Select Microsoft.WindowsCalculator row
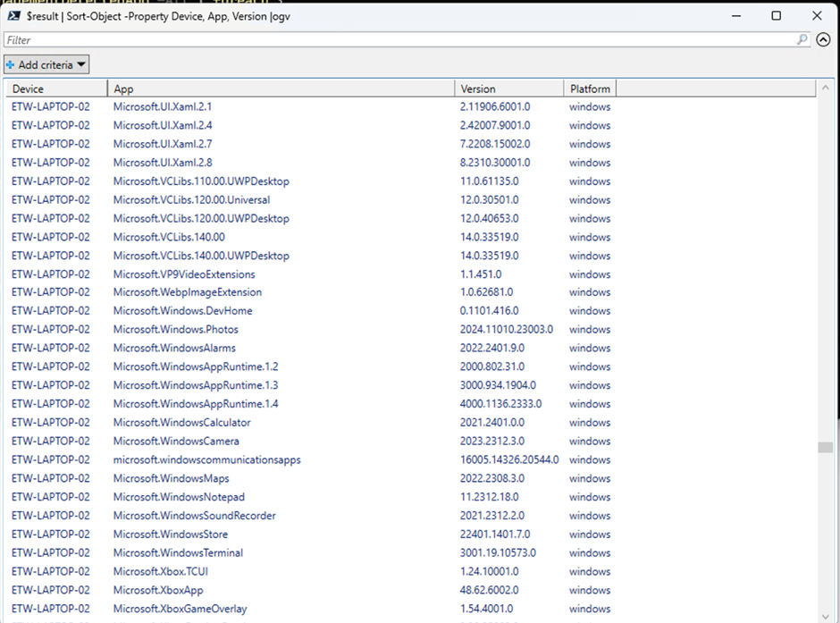This screenshot has width=840, height=623. 411,423
